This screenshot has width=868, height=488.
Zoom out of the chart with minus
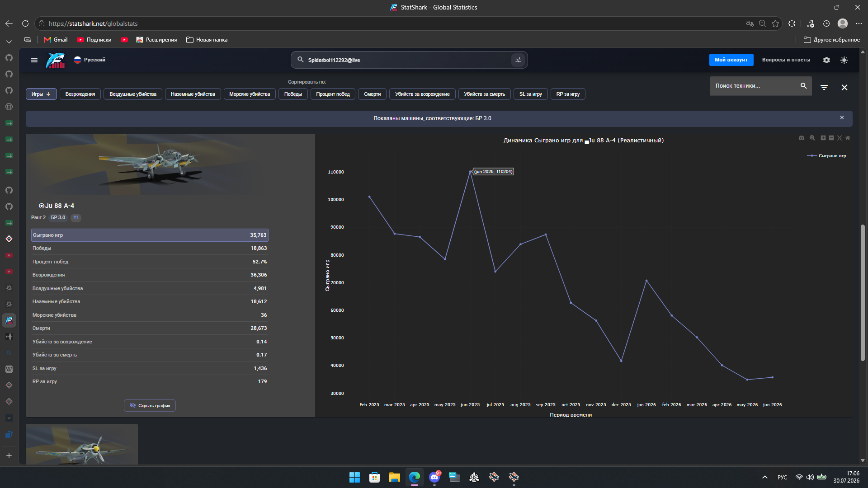[x=831, y=138]
